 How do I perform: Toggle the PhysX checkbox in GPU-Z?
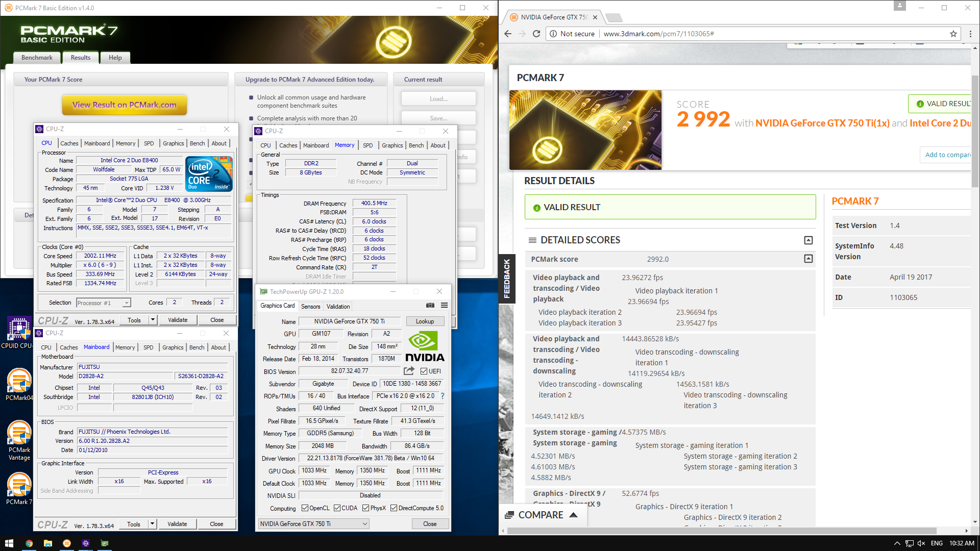coord(365,508)
